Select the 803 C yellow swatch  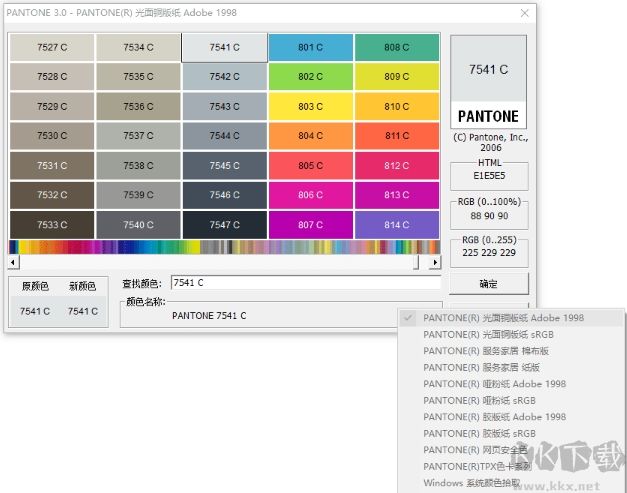(310, 106)
